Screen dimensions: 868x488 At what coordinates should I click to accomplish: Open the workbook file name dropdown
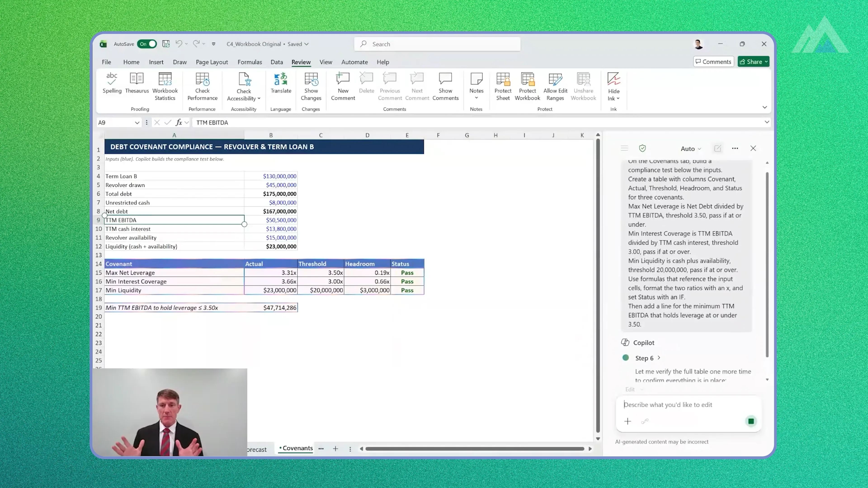coord(306,44)
